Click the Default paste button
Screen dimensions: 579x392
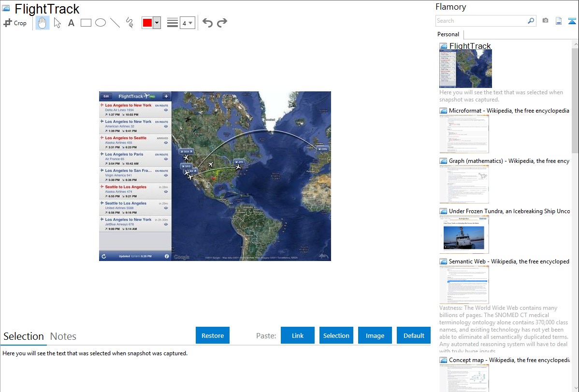click(414, 335)
